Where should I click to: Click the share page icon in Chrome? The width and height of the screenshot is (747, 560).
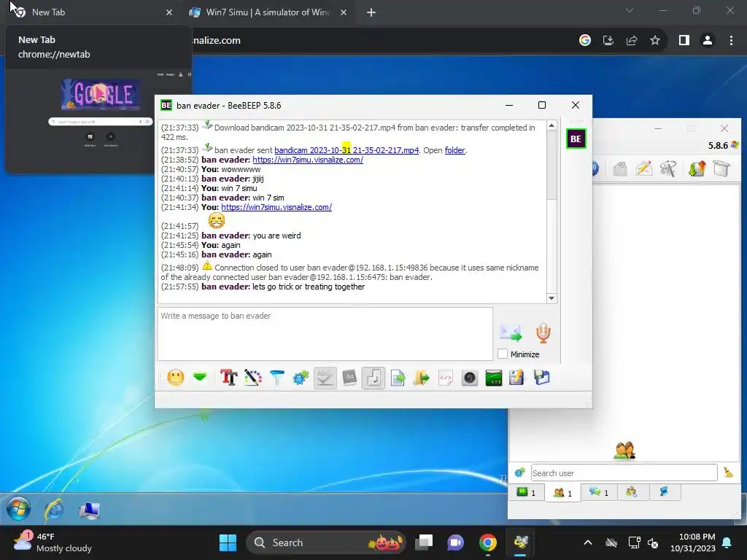[632, 41]
